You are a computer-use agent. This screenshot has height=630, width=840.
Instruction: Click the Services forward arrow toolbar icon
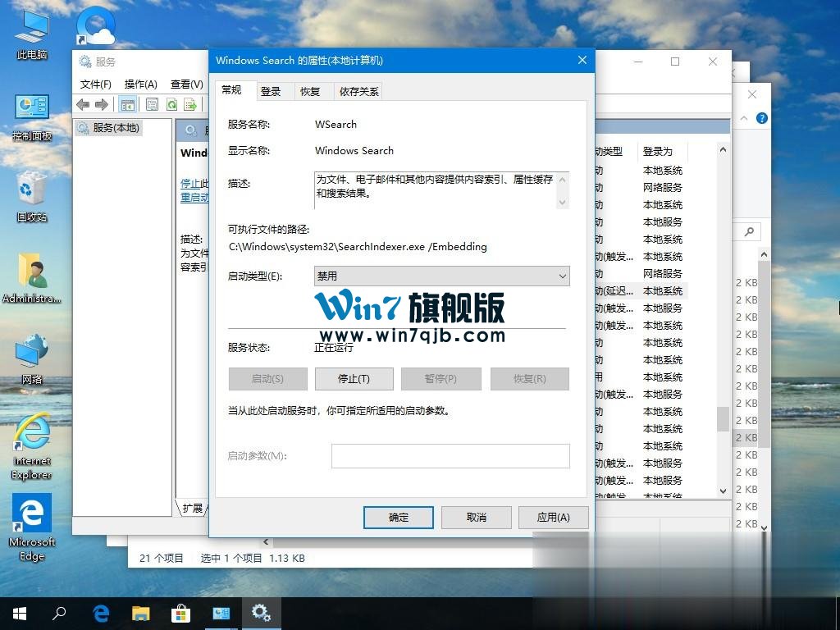[x=101, y=104]
